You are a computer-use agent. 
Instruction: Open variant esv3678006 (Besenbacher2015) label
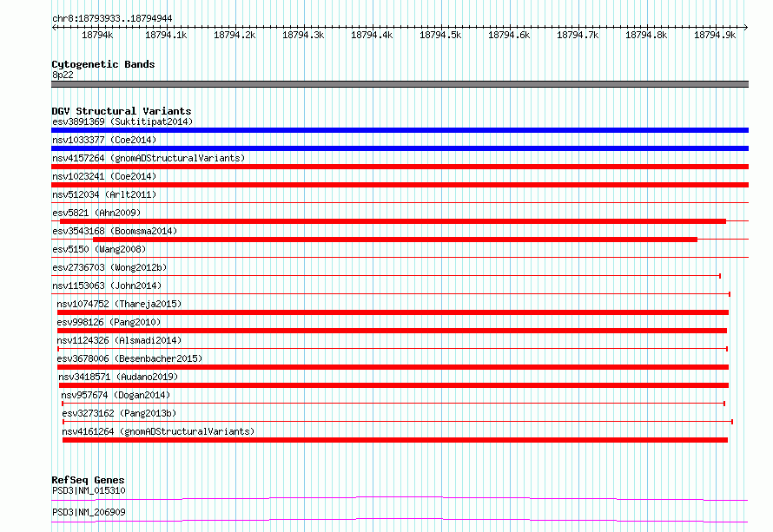click(129, 358)
